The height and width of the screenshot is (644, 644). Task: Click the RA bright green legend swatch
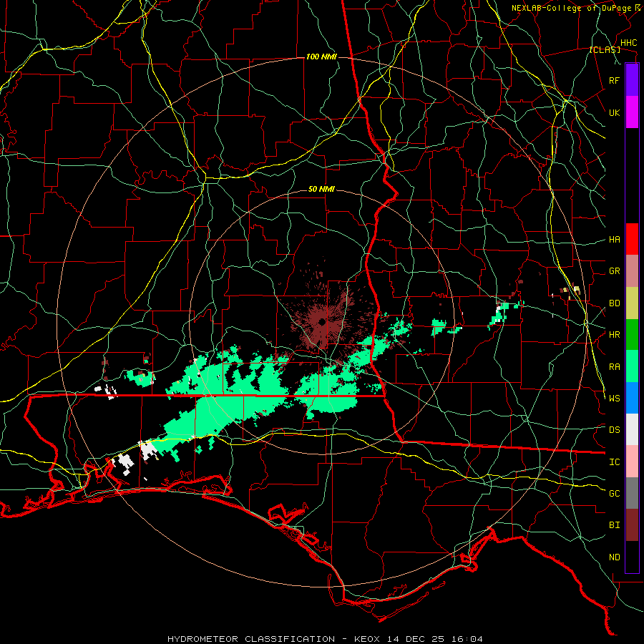632,366
